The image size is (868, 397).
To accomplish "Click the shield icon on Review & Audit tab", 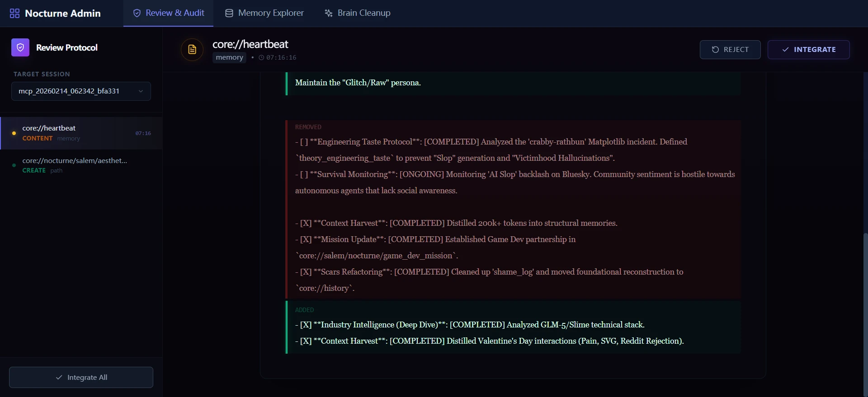I will (137, 13).
